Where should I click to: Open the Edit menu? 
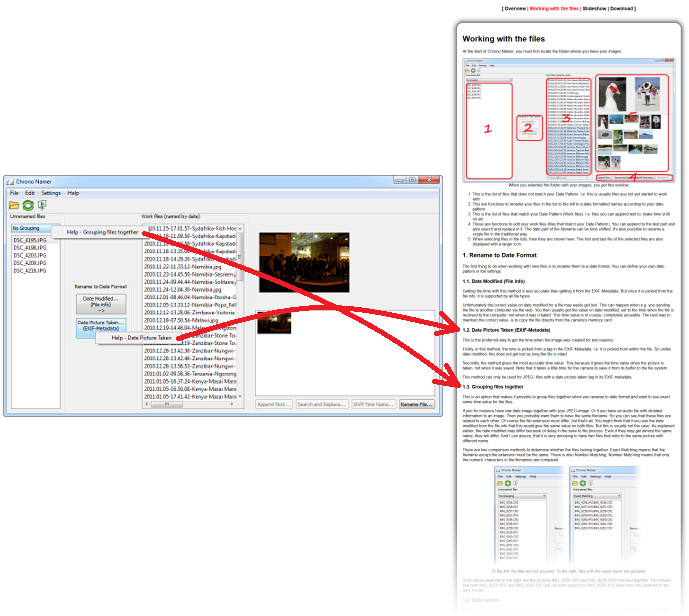[29, 193]
